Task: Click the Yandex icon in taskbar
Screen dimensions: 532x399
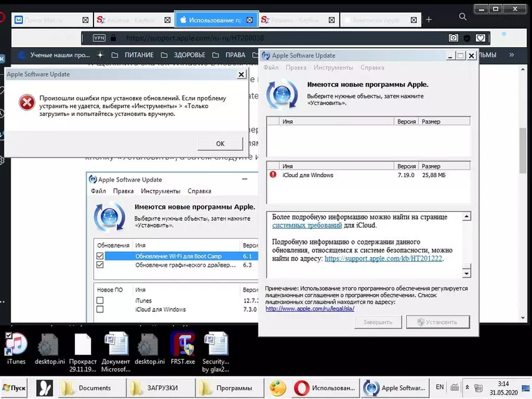Action: (x=45, y=388)
